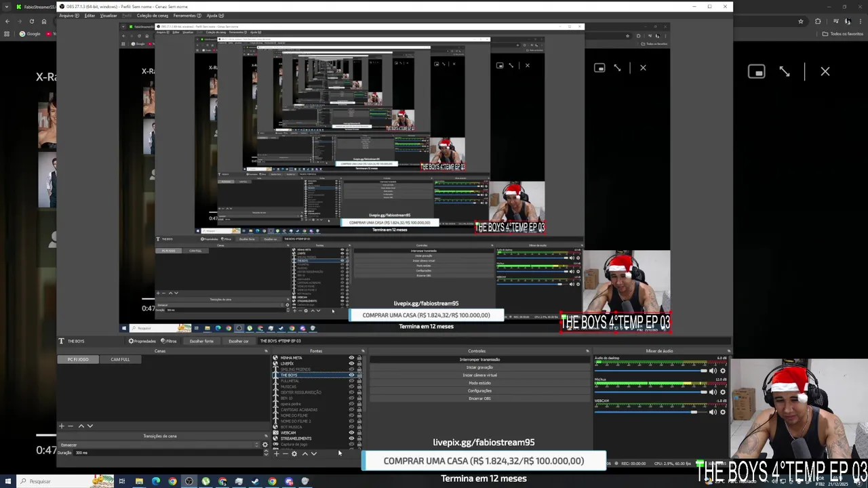The image size is (868, 488).
Task: Hide the STREAMELEMENTS source
Action: point(351,439)
